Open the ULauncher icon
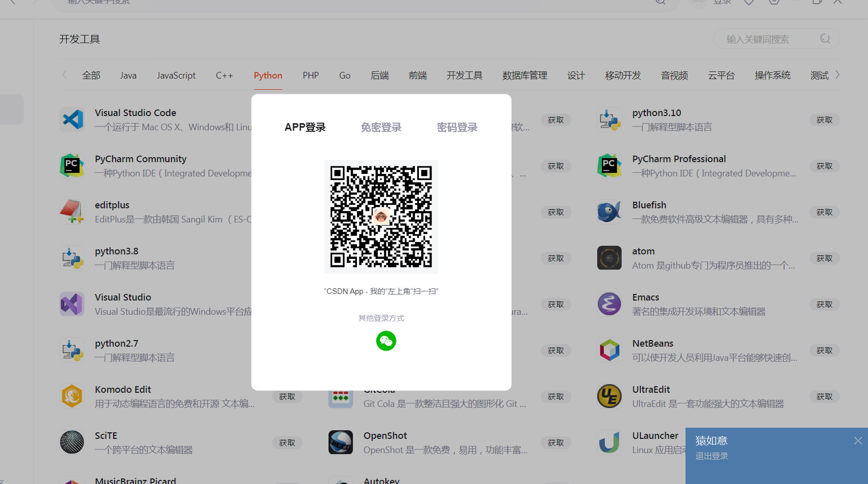The width and height of the screenshot is (868, 484). click(x=609, y=442)
